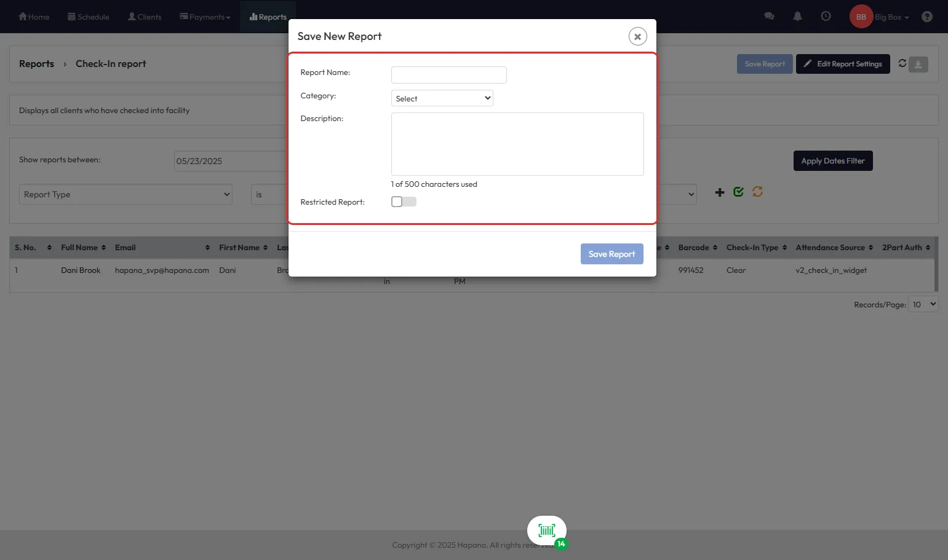This screenshot has width=948, height=560.
Task: Open the Category select dropdown
Action: (442, 98)
